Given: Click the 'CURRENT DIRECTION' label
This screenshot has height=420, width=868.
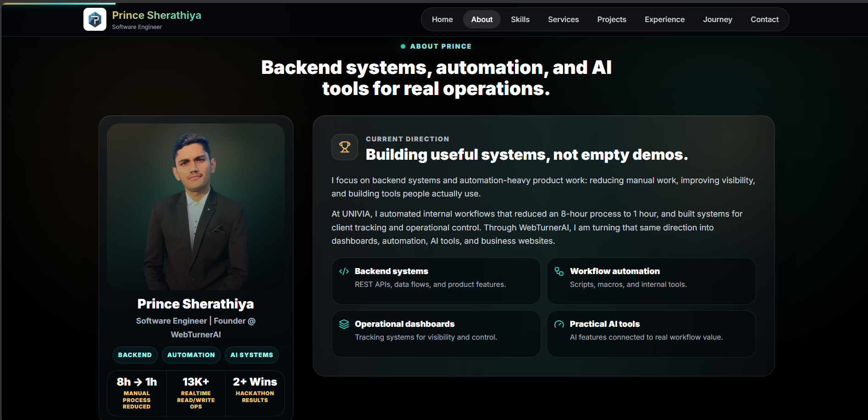Looking at the screenshot, I should (408, 139).
